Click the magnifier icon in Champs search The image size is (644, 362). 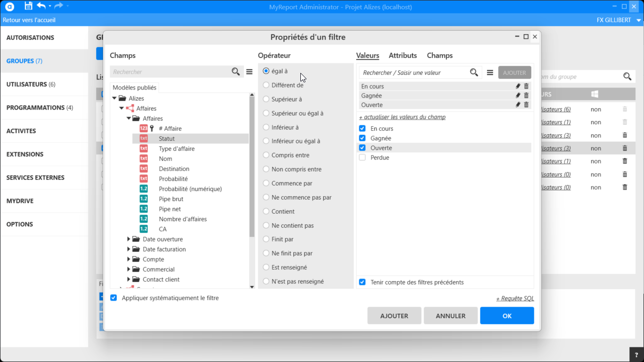click(x=235, y=72)
